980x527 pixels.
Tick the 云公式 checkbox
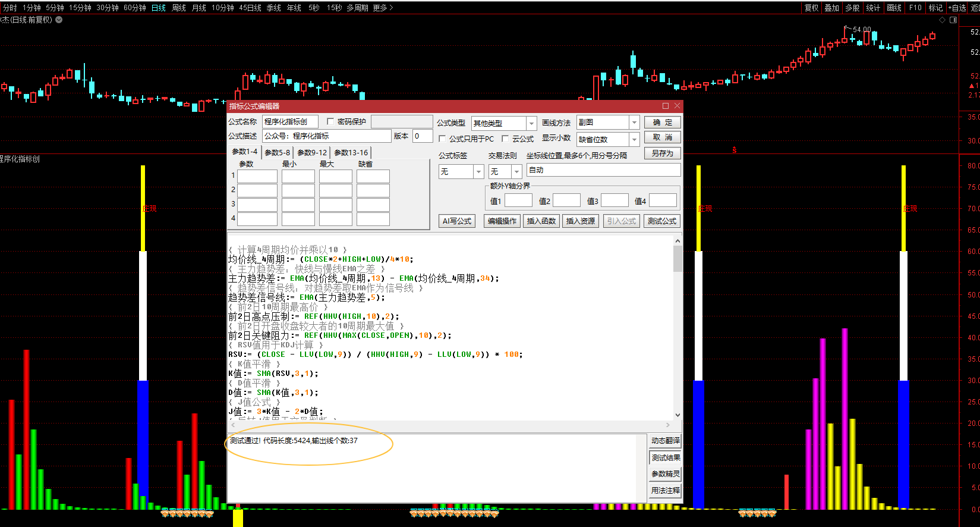pos(505,139)
